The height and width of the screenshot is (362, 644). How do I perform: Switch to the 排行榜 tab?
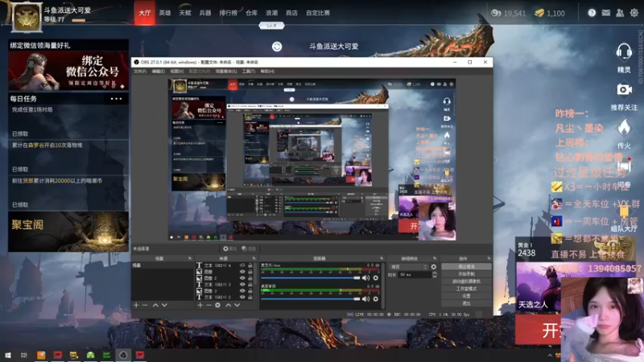point(228,13)
